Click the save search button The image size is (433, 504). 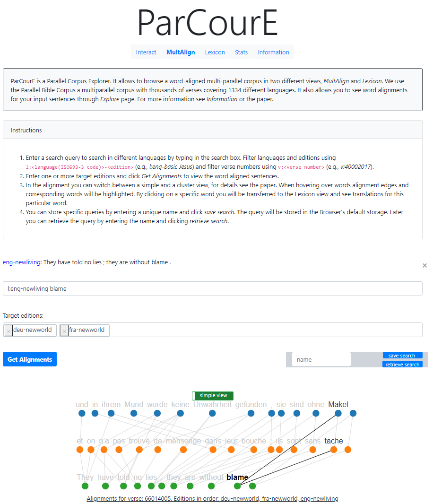coord(402,356)
